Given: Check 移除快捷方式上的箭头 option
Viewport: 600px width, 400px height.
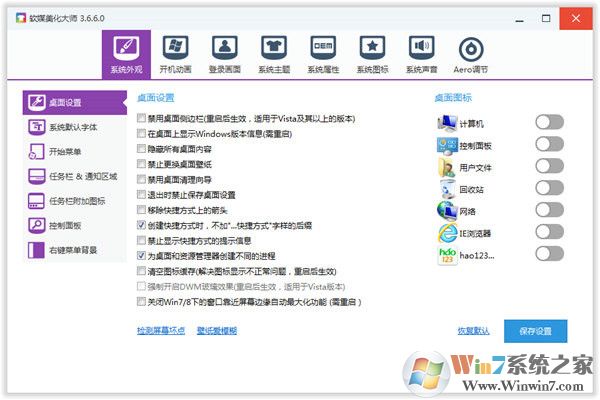Looking at the screenshot, I should 141,210.
